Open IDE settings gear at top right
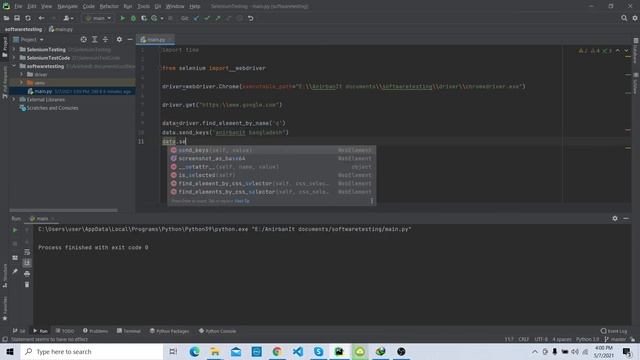Viewport: 640px width, 360px height. coord(635,18)
